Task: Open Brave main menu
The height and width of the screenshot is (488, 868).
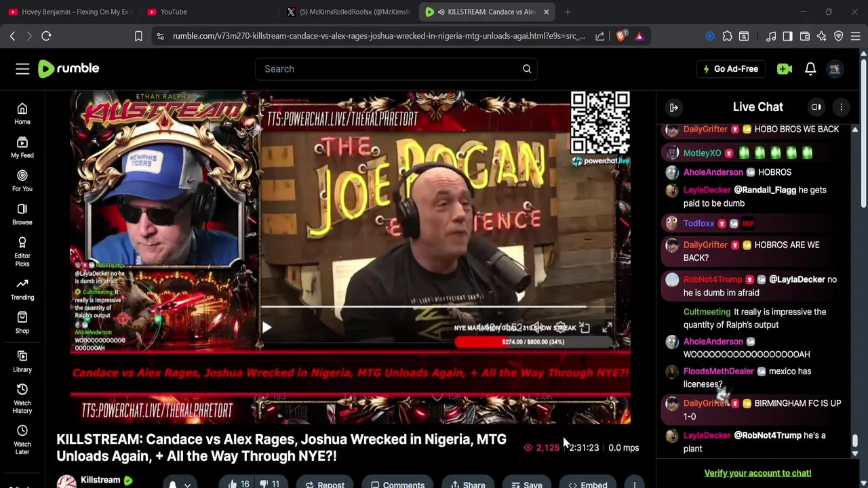Action: [x=856, y=36]
